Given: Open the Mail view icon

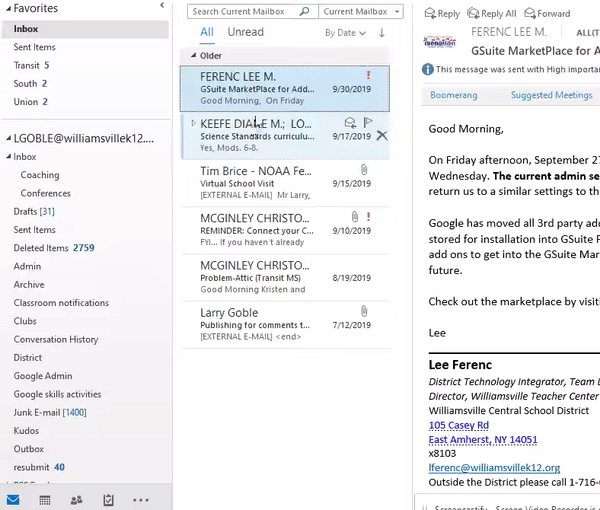Looking at the screenshot, I should pyautogui.click(x=13, y=500).
